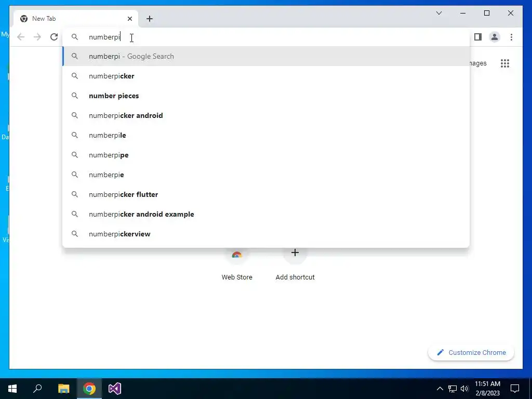The height and width of the screenshot is (399, 532).
Task: Select 'number pieces' suggestion
Action: pyautogui.click(x=266, y=96)
